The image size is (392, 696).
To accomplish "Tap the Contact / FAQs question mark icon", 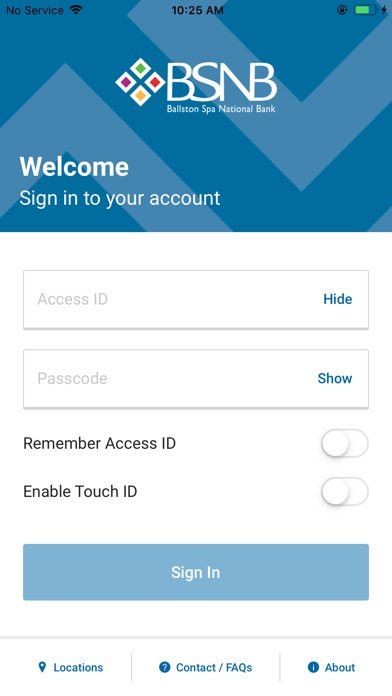I will [x=165, y=667].
